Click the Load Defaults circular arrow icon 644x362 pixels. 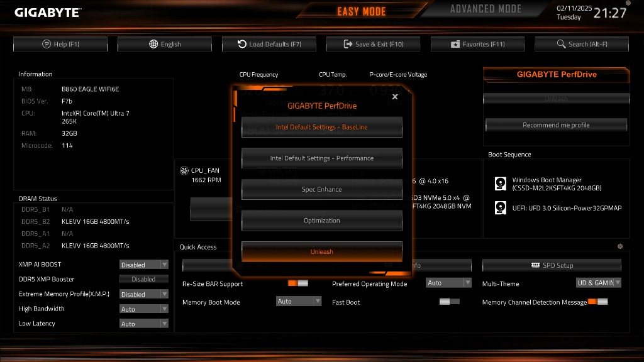tap(242, 44)
